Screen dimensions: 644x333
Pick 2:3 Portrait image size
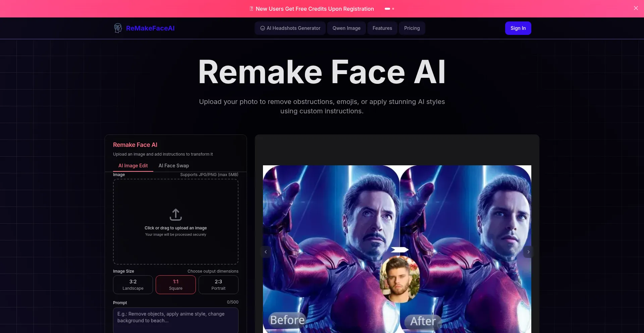(x=218, y=285)
